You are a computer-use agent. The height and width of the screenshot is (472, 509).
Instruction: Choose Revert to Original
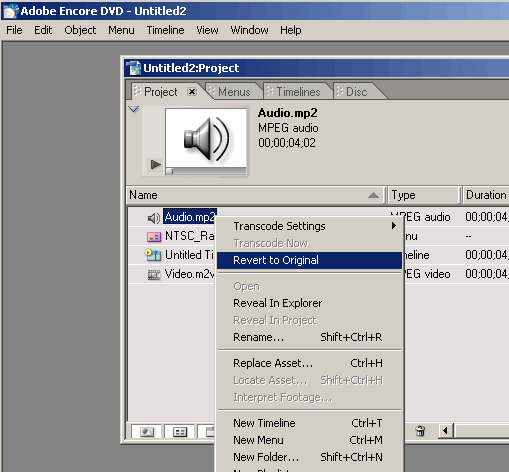309,260
